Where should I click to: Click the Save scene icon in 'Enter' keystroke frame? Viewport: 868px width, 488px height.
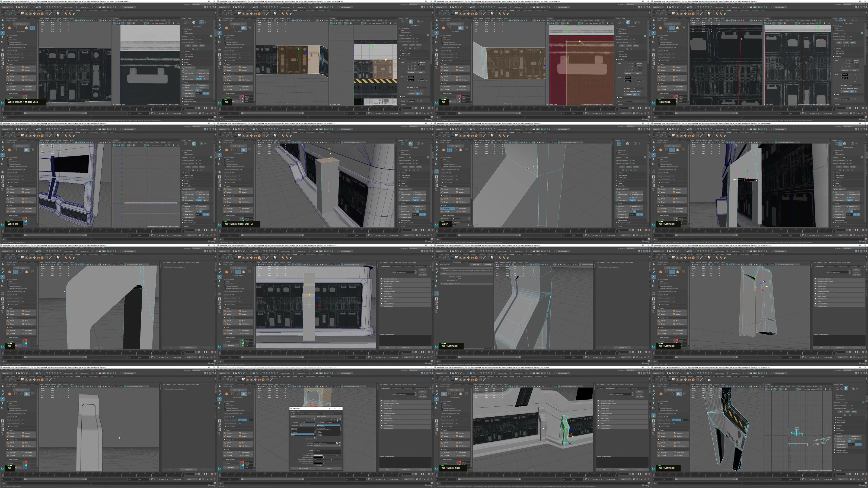pyautogui.click(x=456, y=129)
